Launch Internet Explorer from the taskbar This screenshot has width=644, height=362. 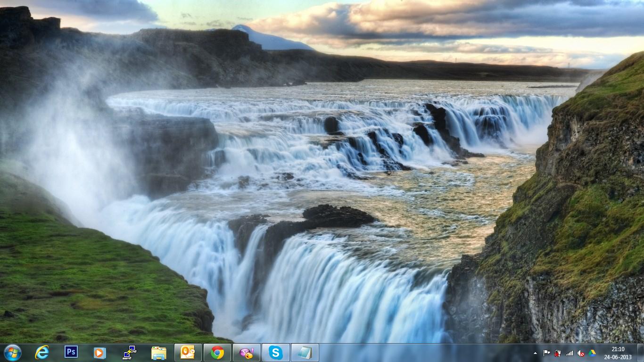click(x=42, y=352)
